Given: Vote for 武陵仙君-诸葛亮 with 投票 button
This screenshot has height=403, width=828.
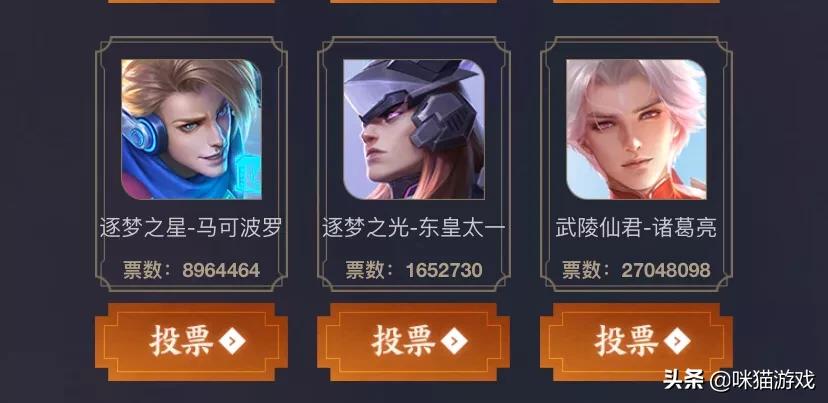Looking at the screenshot, I should tap(636, 342).
